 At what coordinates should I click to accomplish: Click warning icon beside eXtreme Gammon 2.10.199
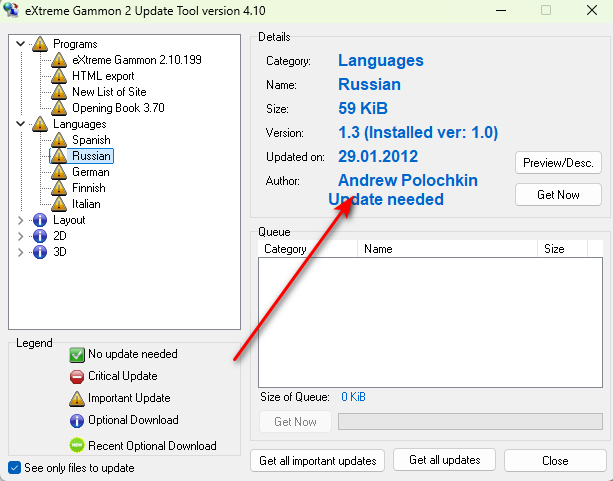click(x=59, y=60)
